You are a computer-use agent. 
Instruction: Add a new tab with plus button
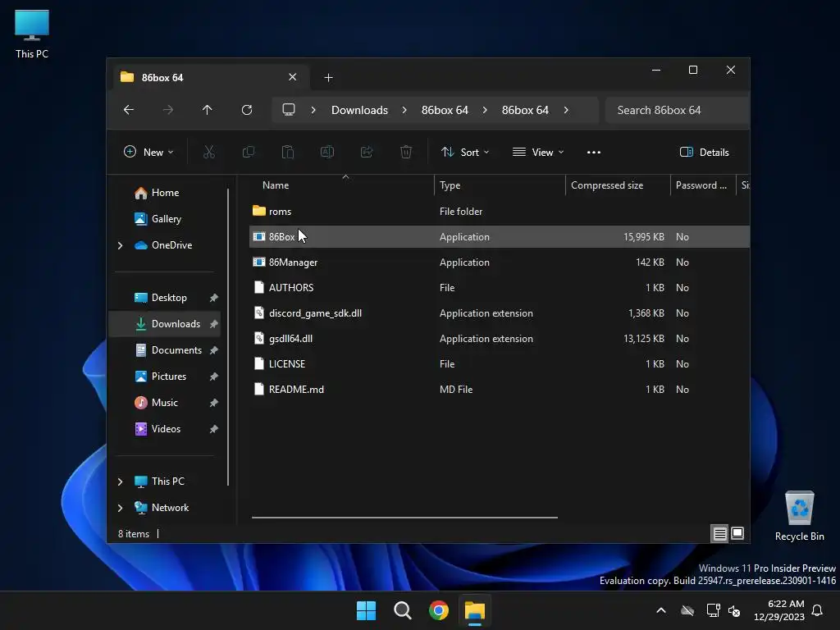(328, 78)
